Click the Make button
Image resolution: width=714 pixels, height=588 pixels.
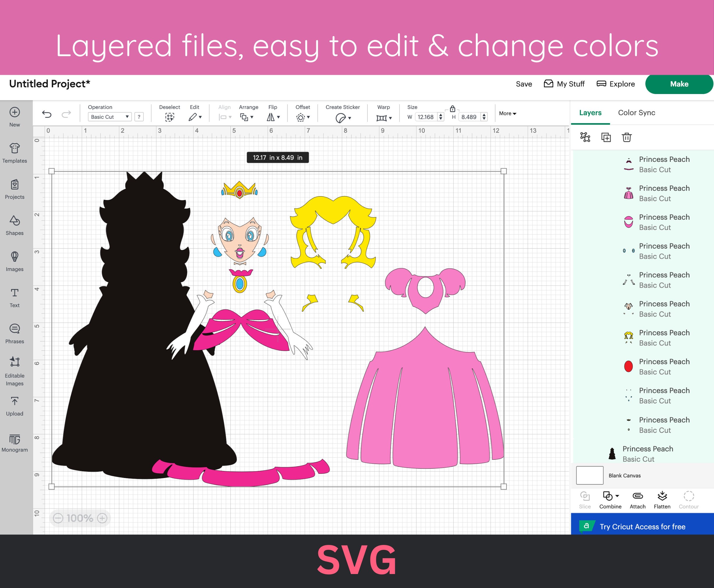point(679,84)
